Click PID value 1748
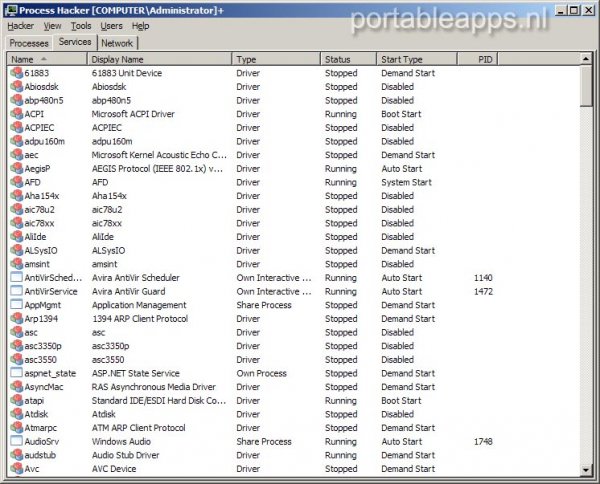600x484 pixels. tap(483, 442)
